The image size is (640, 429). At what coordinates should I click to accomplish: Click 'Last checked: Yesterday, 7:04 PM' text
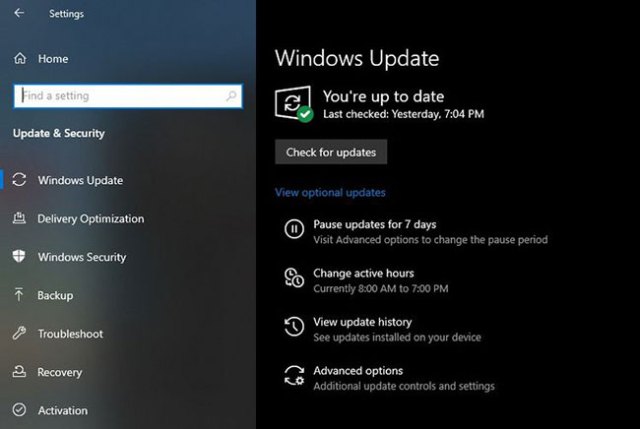[403, 114]
